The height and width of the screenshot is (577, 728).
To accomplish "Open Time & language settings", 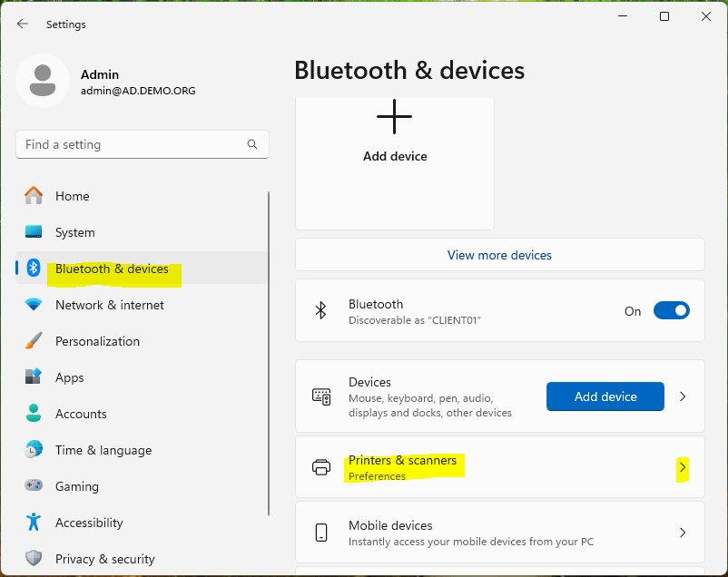I will 142,450.
